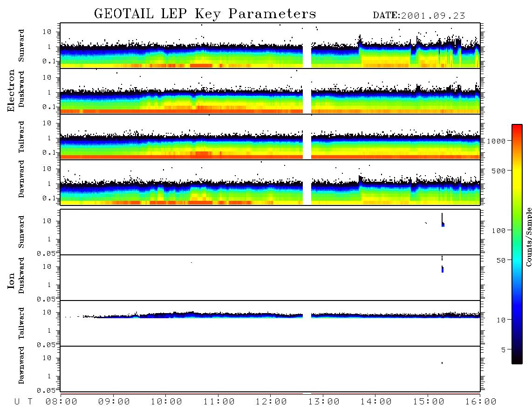Select the 500 colorbar tick value
The width and height of the screenshot is (532, 410).
coord(498,171)
